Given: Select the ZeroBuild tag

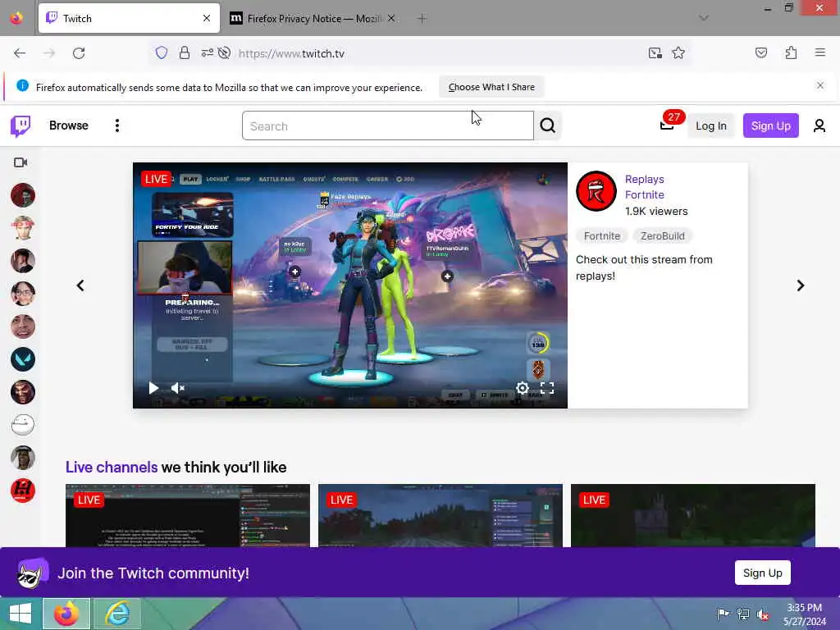Looking at the screenshot, I should (x=662, y=236).
